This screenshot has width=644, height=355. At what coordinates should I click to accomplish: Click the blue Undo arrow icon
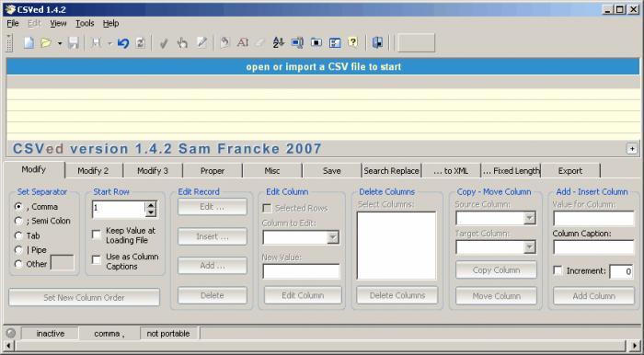coord(122,42)
